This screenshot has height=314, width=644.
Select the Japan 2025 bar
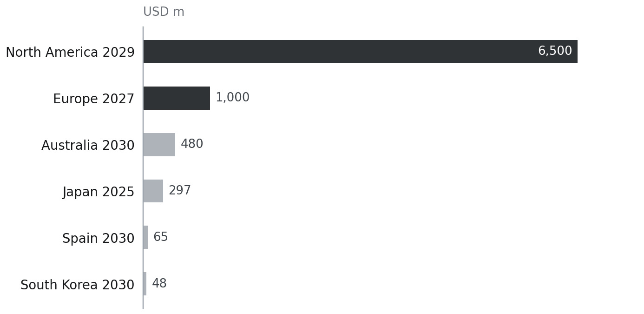tap(153, 191)
